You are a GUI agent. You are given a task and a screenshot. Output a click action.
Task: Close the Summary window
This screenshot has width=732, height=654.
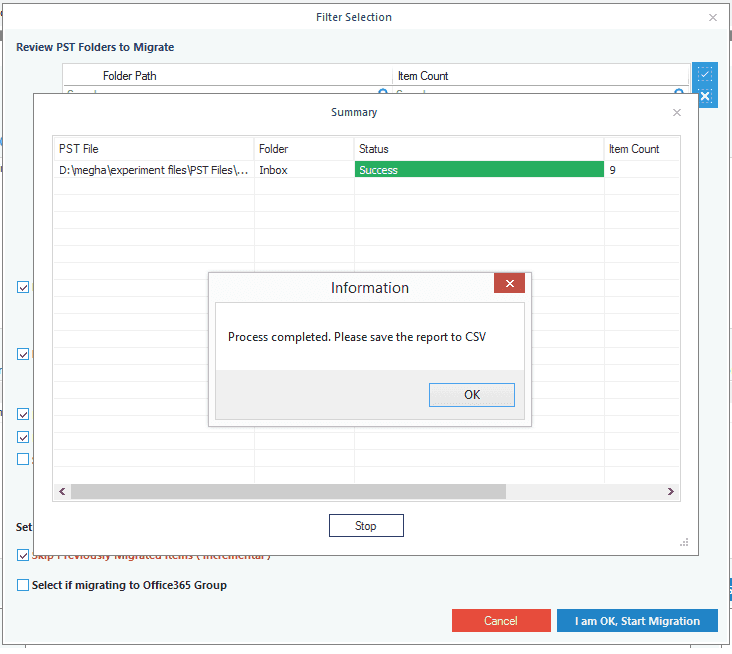[676, 113]
